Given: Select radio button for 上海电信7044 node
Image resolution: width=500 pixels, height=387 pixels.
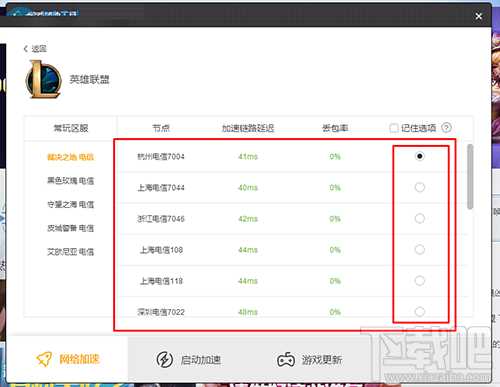Looking at the screenshot, I should click(x=420, y=187).
